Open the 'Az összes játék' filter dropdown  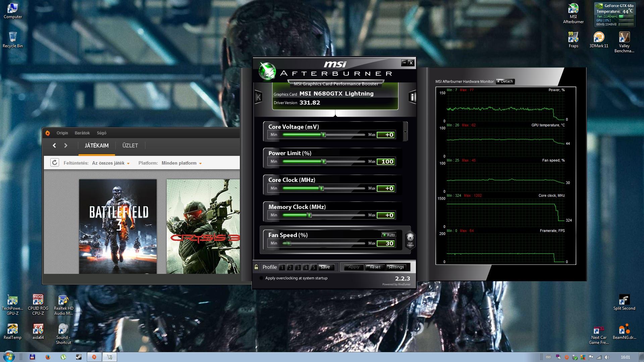click(111, 163)
